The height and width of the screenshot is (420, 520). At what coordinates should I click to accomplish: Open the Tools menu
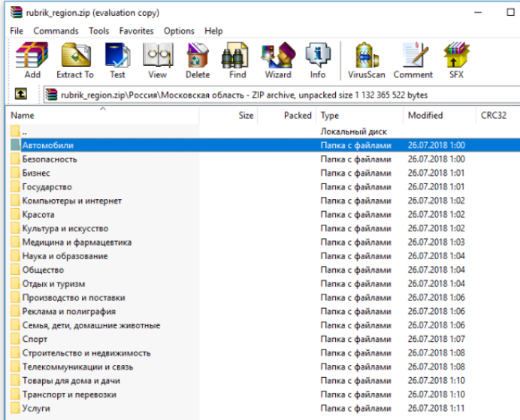(x=99, y=31)
